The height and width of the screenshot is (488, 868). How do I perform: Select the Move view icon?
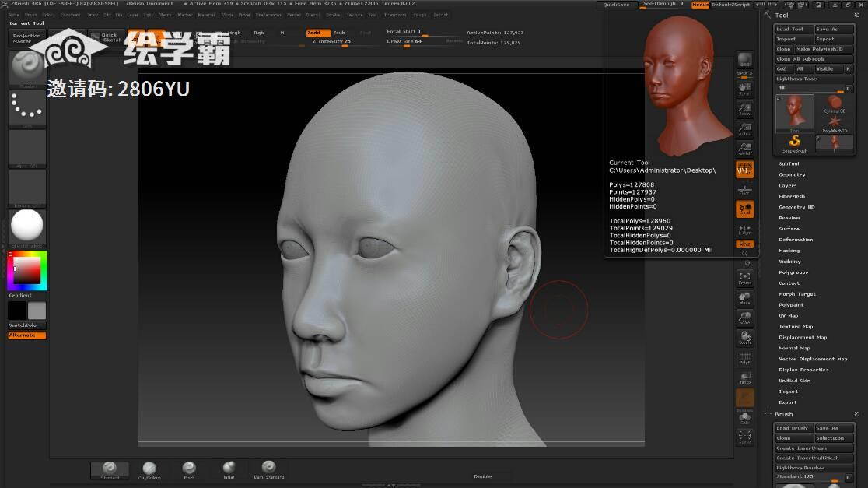(744, 298)
